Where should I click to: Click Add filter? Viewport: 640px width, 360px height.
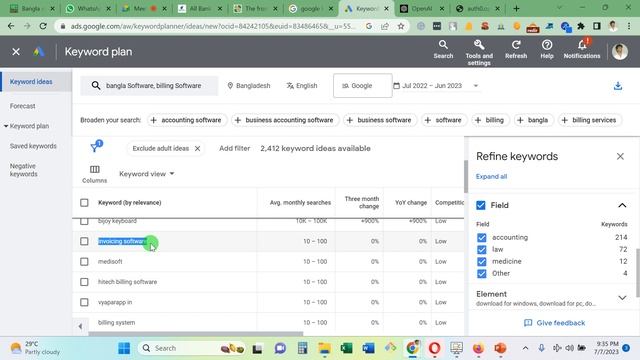tap(234, 149)
